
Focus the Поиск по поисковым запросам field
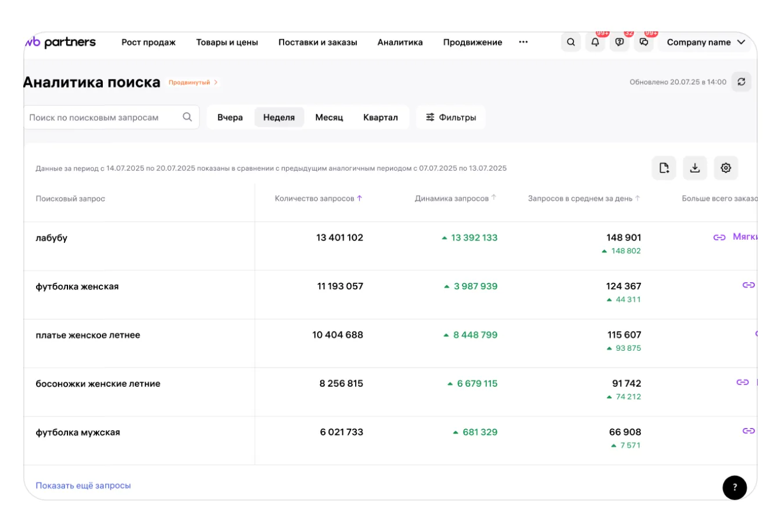pos(112,117)
